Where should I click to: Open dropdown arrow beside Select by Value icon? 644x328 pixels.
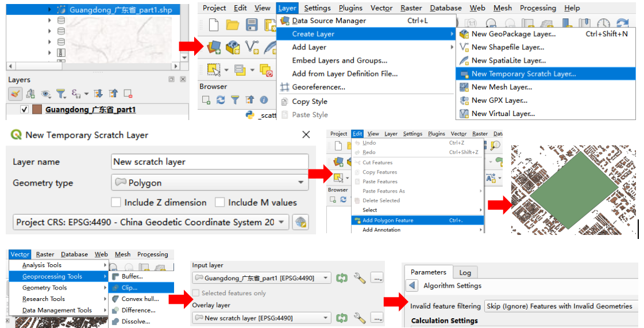pos(252,70)
